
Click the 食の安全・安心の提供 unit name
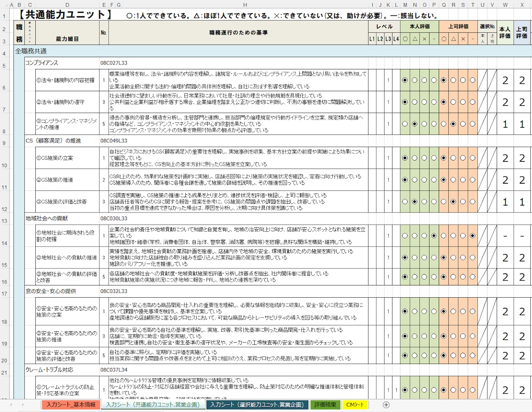click(51, 291)
